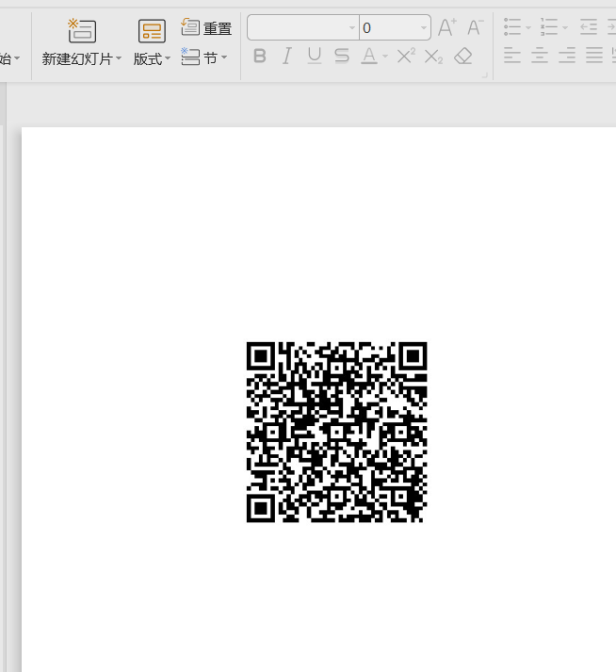Viewport: 616px width, 672px height.
Task: Open font dialog launcher corner icon
Action: [x=485, y=75]
